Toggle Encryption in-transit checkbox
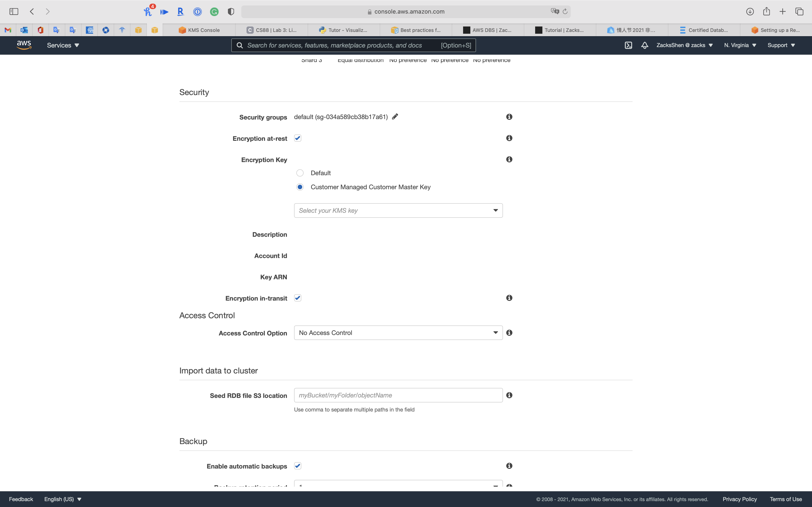The image size is (812, 507). coord(298,298)
